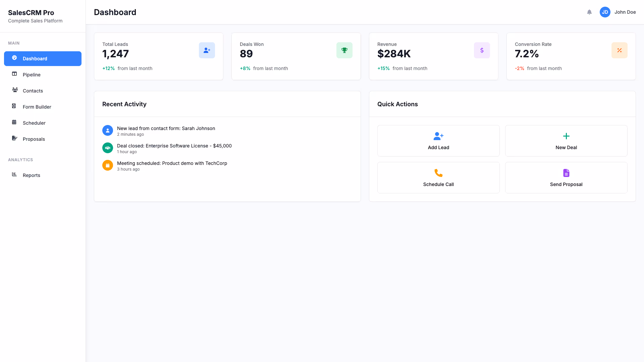
Task: Open Reports under Analytics
Action: pos(32,175)
